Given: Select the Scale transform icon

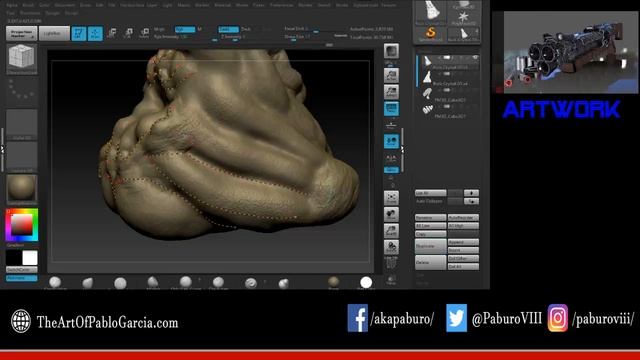Looking at the screenshot, I should (128, 33).
